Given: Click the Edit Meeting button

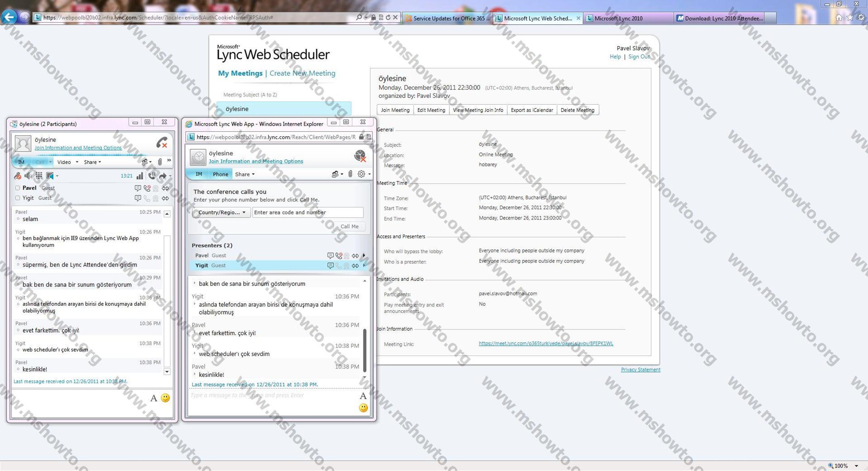Looking at the screenshot, I should point(431,110).
